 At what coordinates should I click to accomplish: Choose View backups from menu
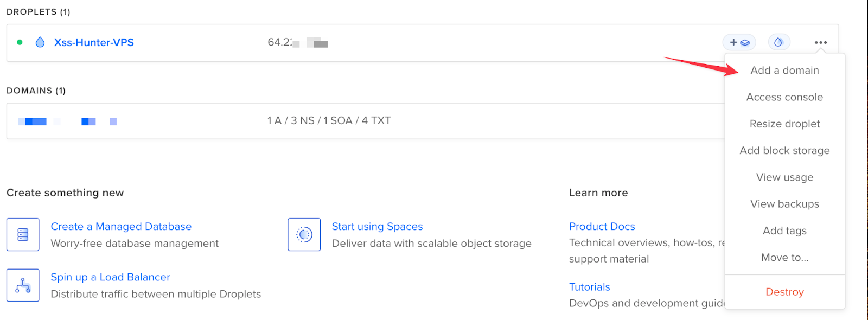tap(784, 204)
